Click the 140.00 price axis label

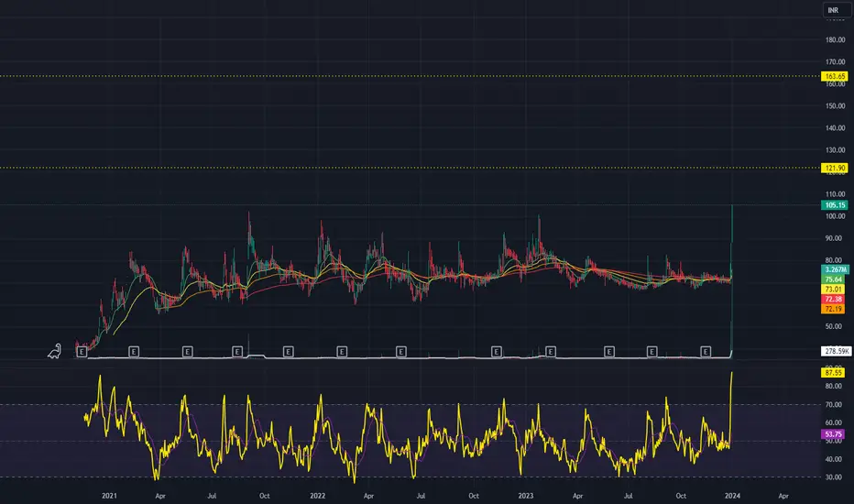835,128
